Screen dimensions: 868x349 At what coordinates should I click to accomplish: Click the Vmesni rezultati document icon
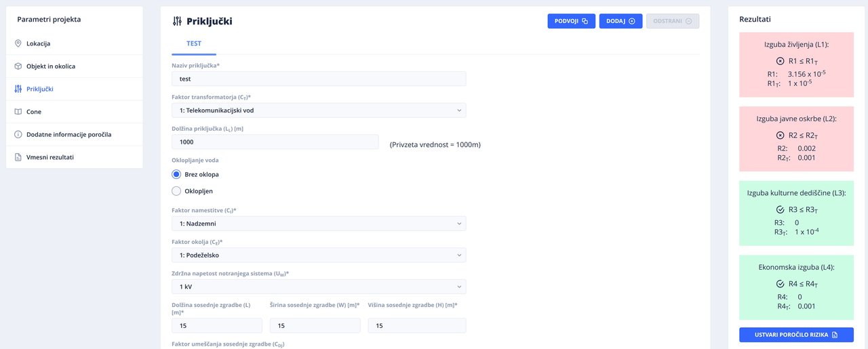pos(18,157)
